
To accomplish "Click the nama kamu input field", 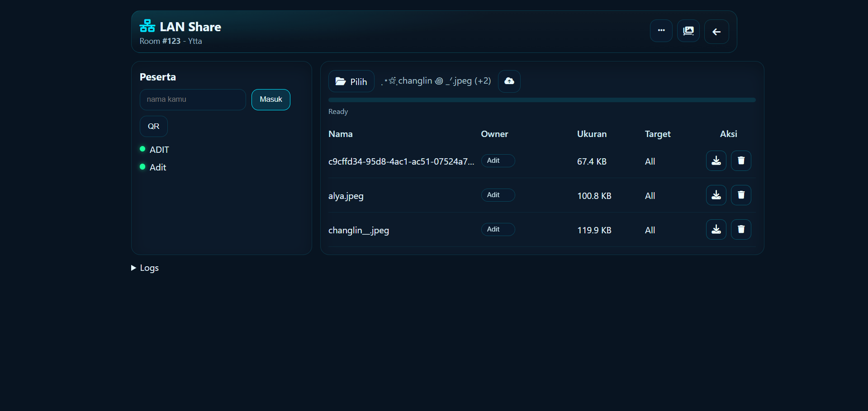I will point(193,99).
